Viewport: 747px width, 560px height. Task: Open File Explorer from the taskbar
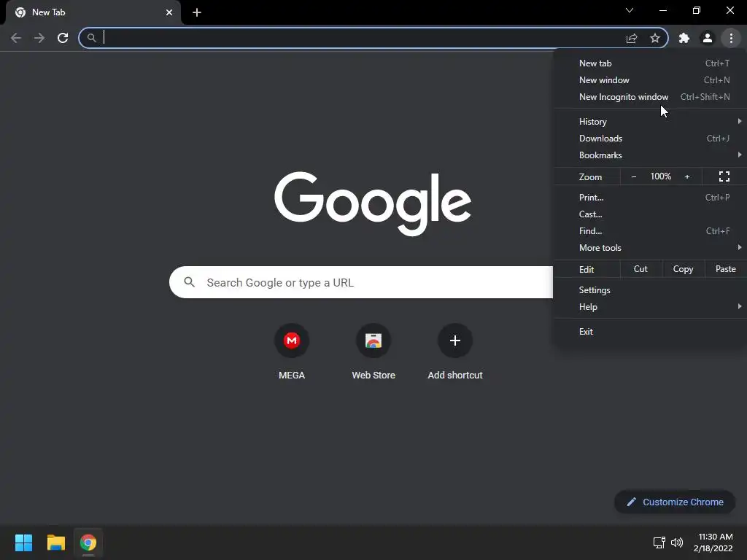tap(55, 542)
